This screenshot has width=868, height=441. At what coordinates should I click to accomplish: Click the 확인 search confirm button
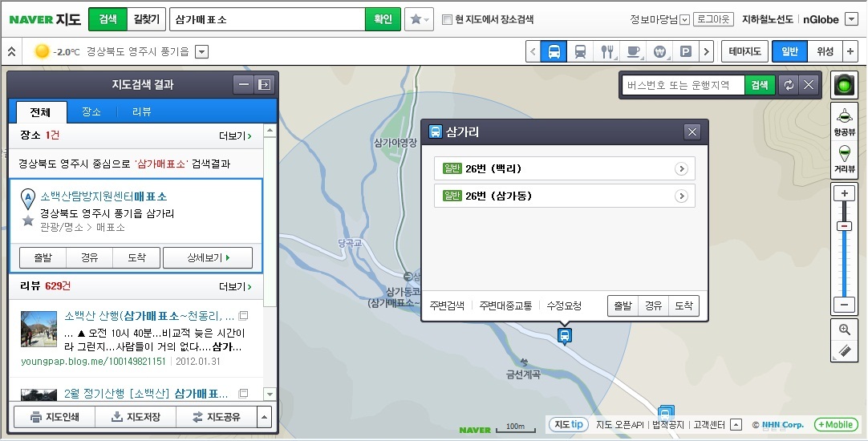point(383,19)
